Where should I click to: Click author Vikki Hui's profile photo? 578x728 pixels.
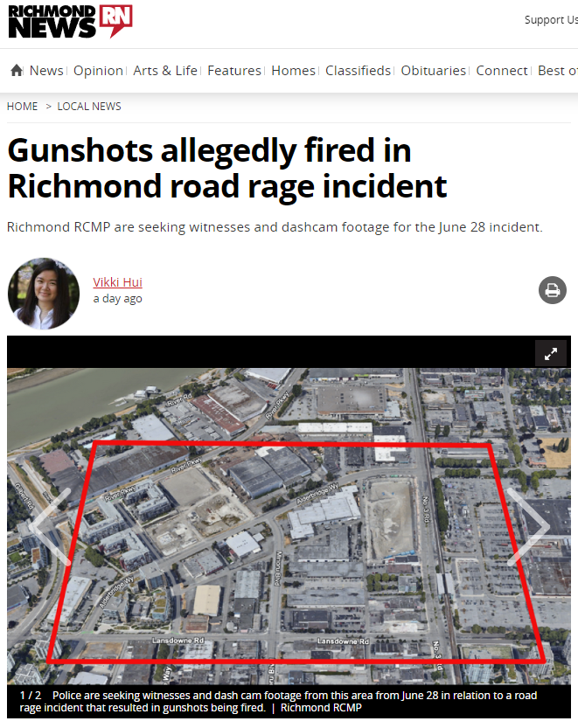tap(44, 294)
